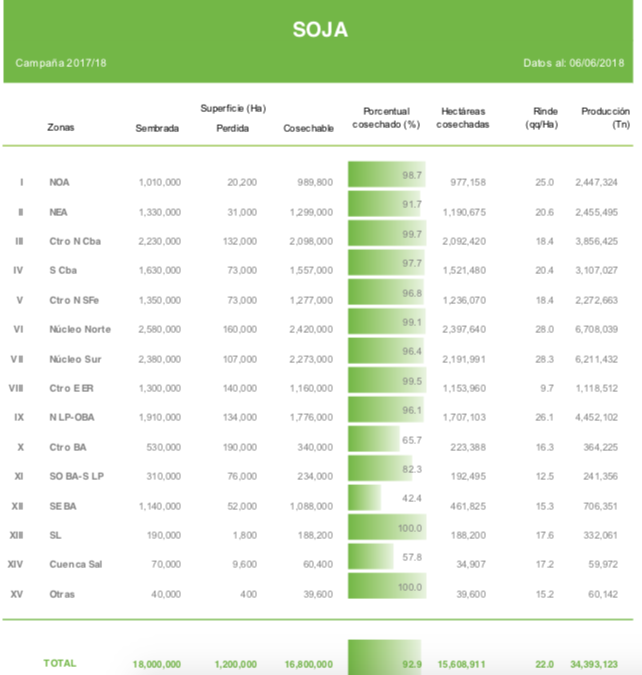Screen dimensions: 642x675
Task: Click the SOJA title in the header
Action: point(320,30)
